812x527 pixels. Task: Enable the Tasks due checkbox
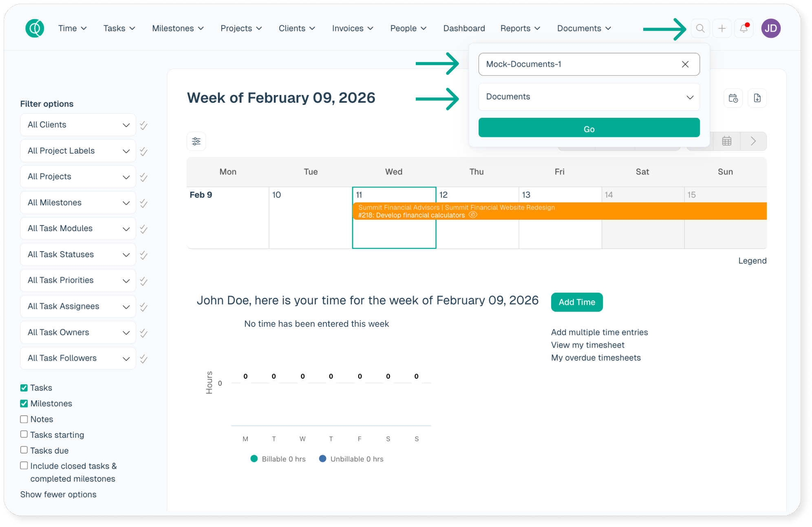pyautogui.click(x=24, y=450)
